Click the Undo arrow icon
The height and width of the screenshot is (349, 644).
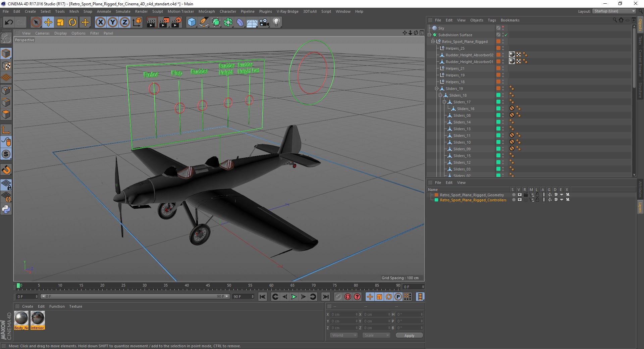[x=9, y=22]
